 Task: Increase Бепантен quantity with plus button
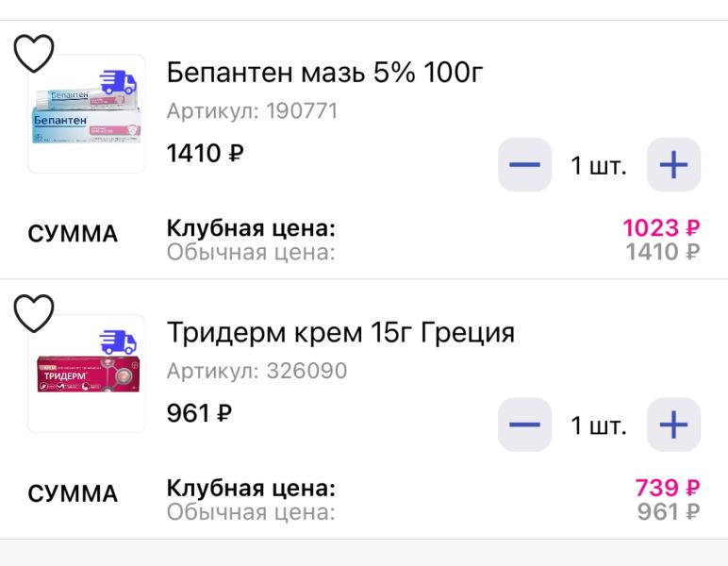coord(673,164)
